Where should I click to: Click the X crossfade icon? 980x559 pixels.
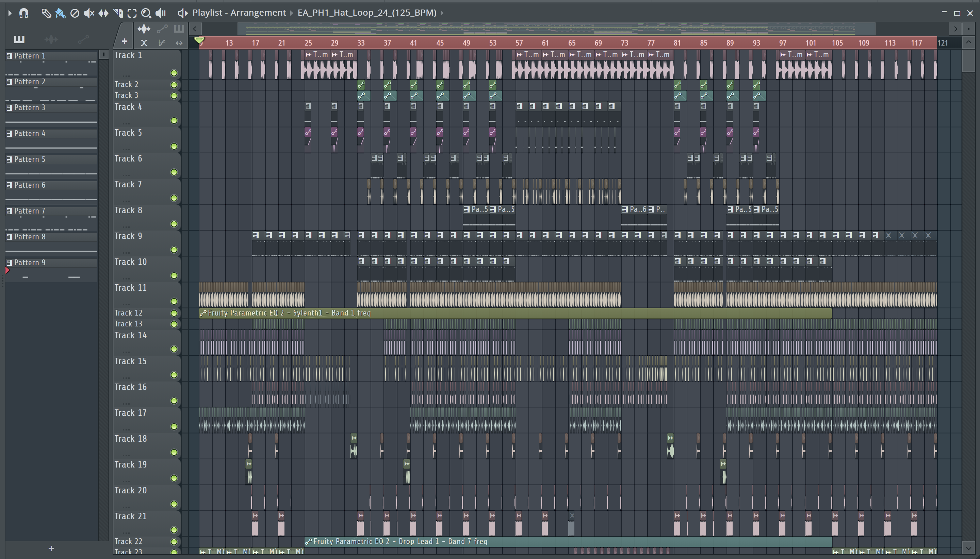click(x=144, y=43)
